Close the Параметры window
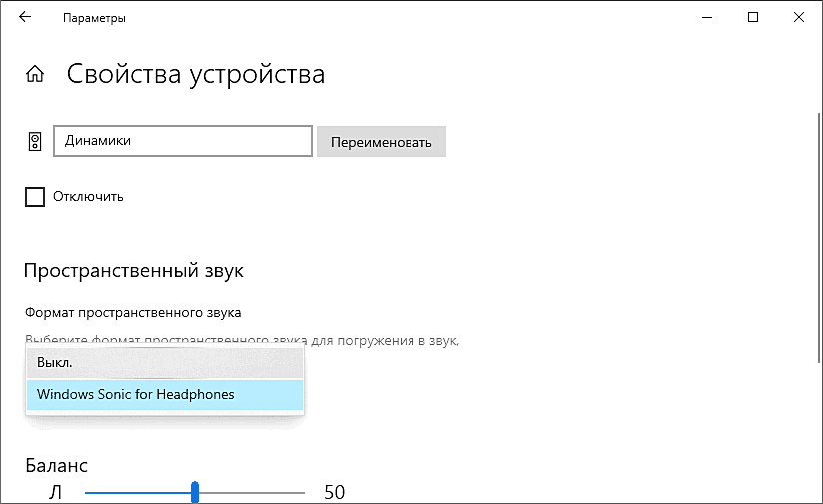The width and height of the screenshot is (823, 504). 799,18
